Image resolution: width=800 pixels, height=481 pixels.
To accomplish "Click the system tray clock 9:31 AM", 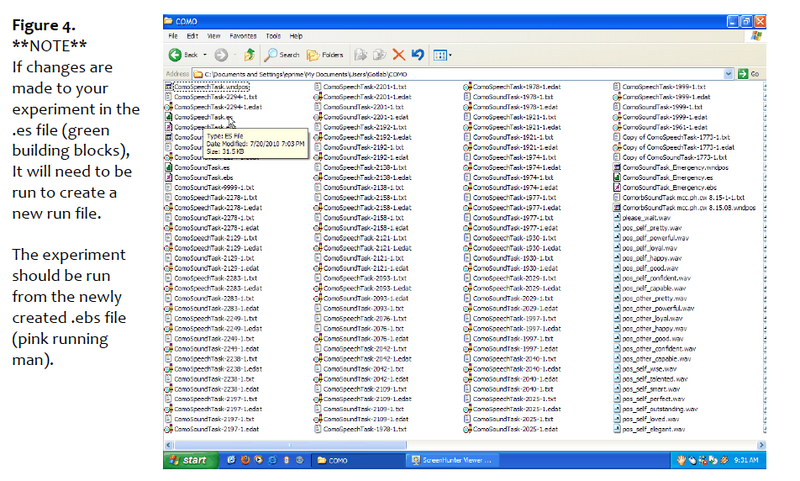I will [x=746, y=460].
